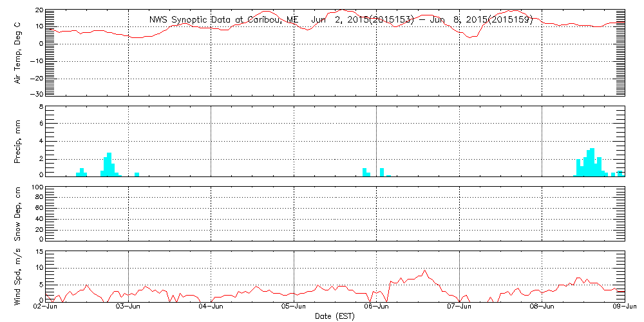Screen dimensions: 644x322
Task: Click the '-20' air temperature tick label
Action: (37, 78)
